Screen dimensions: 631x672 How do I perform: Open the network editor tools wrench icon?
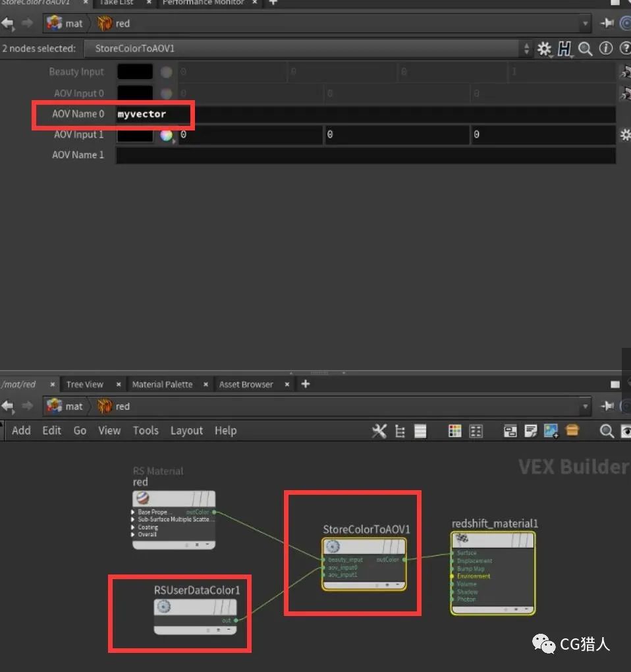point(379,430)
